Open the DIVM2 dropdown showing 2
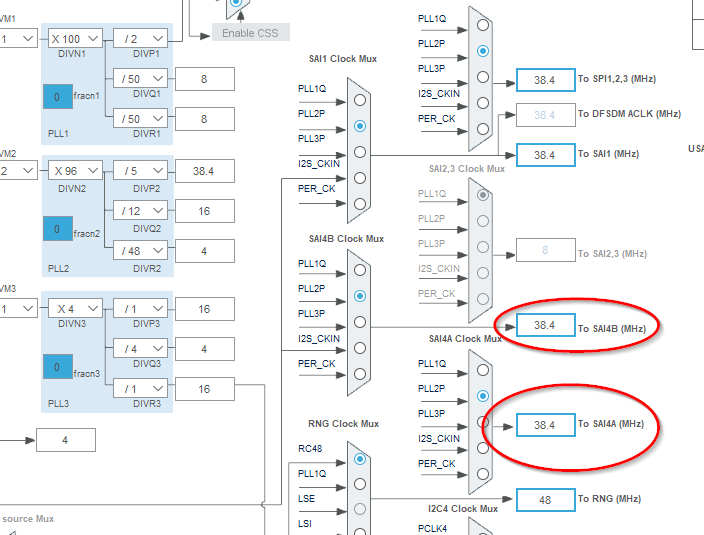704x535 pixels. coord(18,171)
